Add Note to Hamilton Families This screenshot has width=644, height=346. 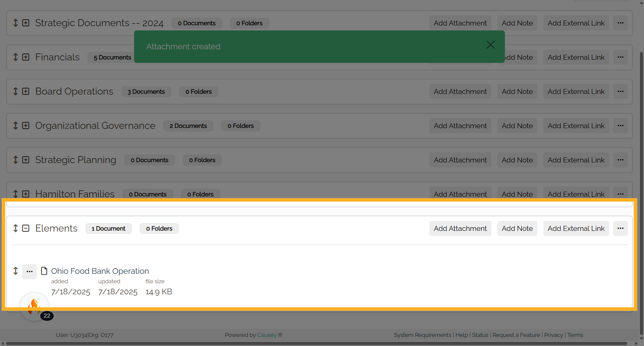click(517, 194)
